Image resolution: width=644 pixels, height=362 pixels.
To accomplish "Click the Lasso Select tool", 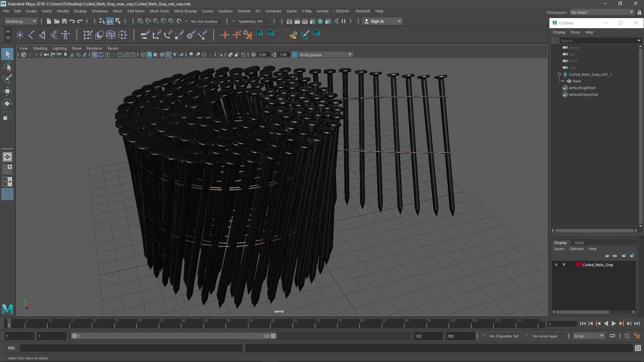I will pyautogui.click(x=7, y=67).
